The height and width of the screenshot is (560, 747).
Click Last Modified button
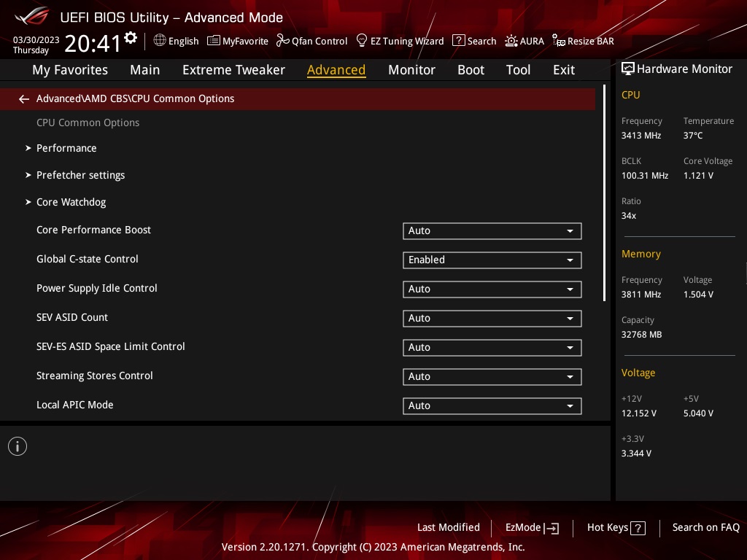click(x=449, y=528)
